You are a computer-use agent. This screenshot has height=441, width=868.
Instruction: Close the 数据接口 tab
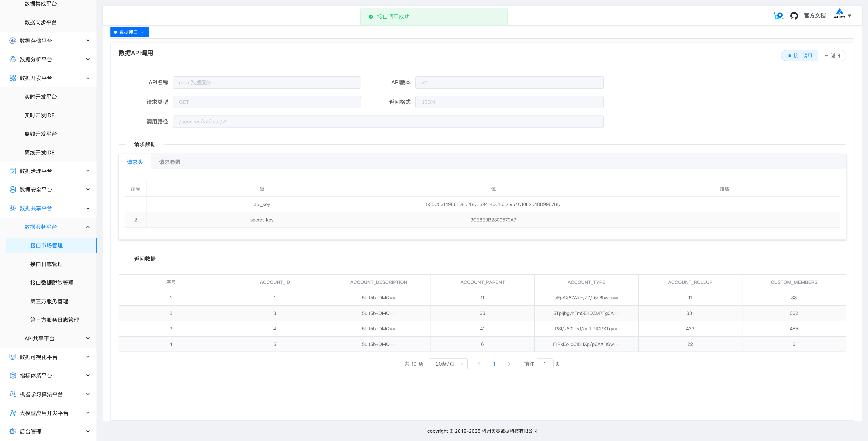point(143,32)
